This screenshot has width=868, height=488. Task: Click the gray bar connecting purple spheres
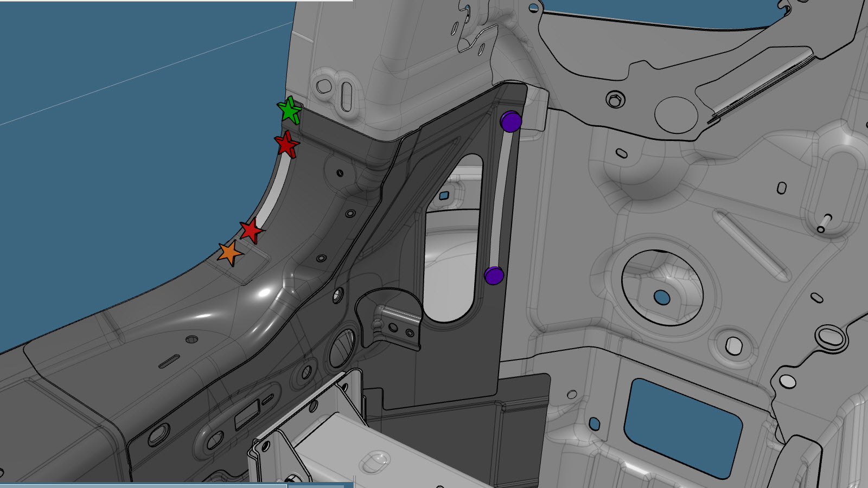pyautogui.click(x=502, y=198)
